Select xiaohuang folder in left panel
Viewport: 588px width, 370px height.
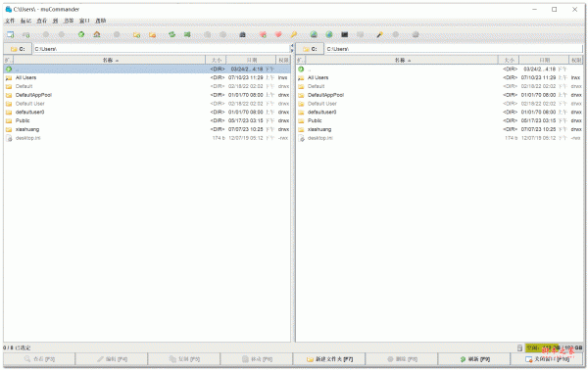tap(147, 129)
